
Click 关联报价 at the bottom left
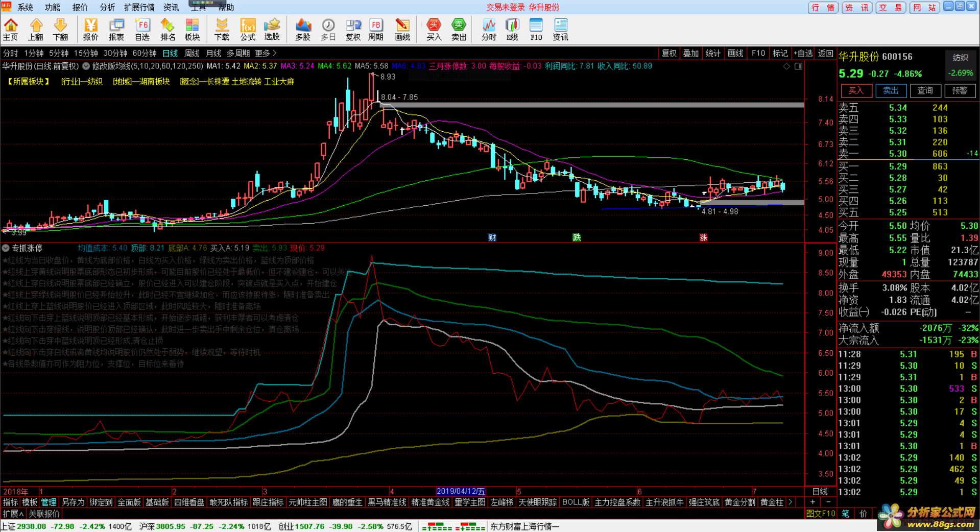[x=44, y=514]
